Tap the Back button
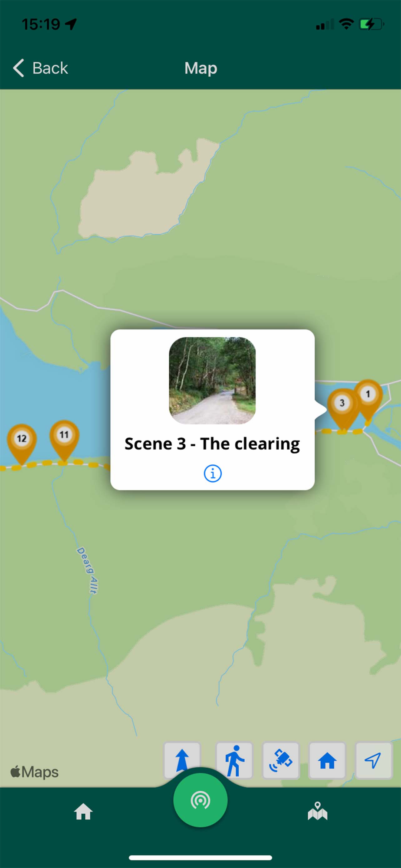The width and height of the screenshot is (401, 868). point(40,68)
